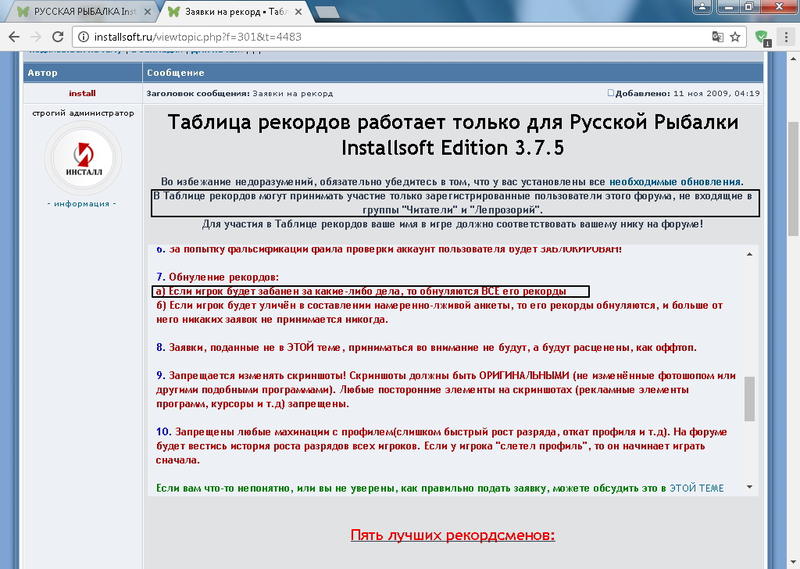Click the rules box scroll up arrow
Screen dimensions: 800x569
pos(749,254)
